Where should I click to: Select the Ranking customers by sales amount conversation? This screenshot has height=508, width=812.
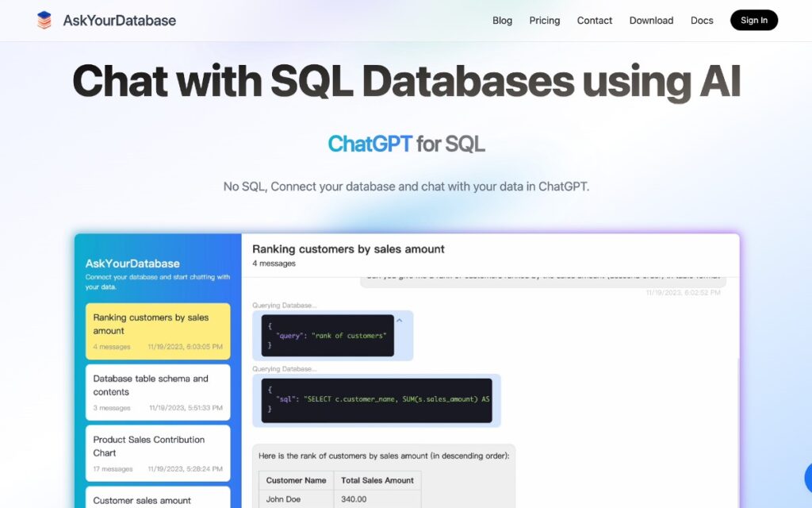pos(157,330)
